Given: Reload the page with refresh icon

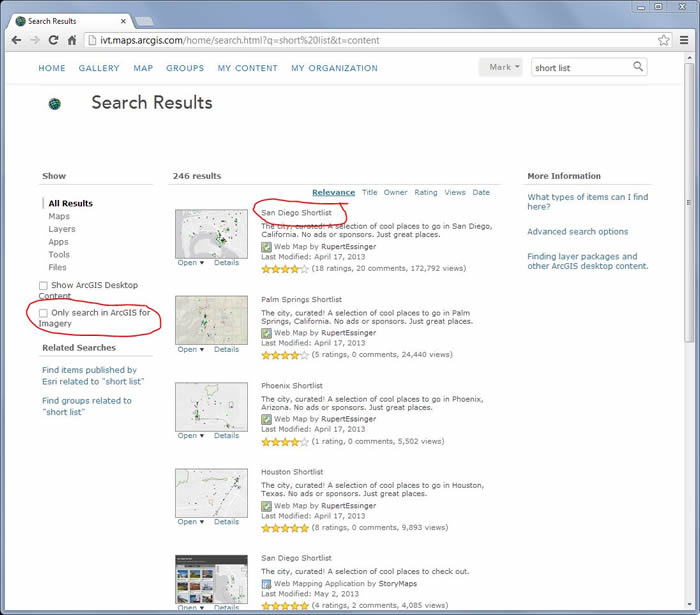Looking at the screenshot, I should click(x=53, y=40).
